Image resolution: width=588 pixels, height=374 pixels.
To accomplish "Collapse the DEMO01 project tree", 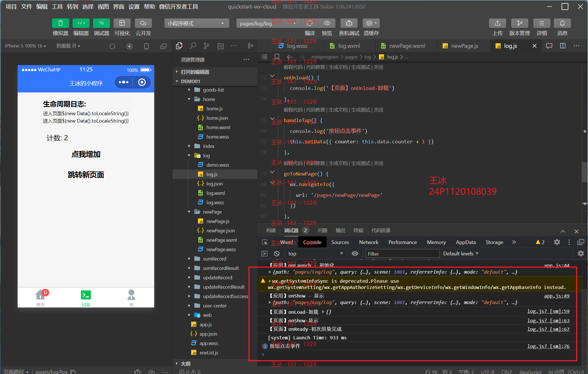I will coord(215,81).
